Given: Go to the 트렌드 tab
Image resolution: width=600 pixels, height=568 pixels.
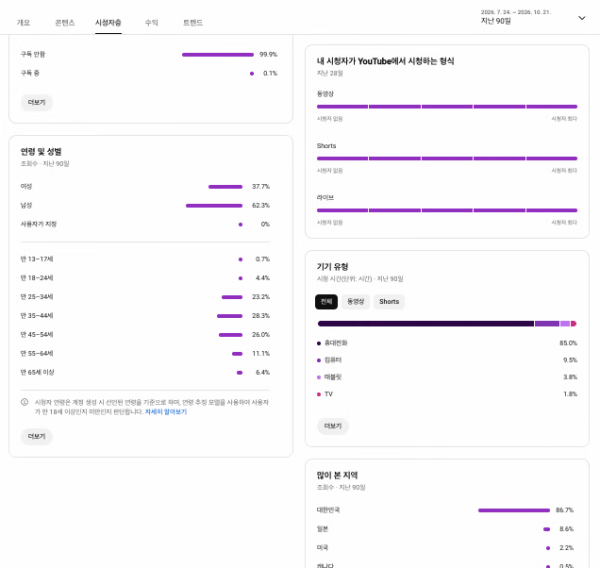Looking at the screenshot, I should pyautogui.click(x=193, y=23).
